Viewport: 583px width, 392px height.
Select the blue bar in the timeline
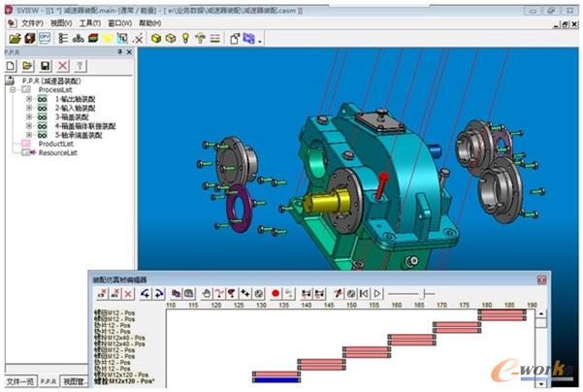275,379
